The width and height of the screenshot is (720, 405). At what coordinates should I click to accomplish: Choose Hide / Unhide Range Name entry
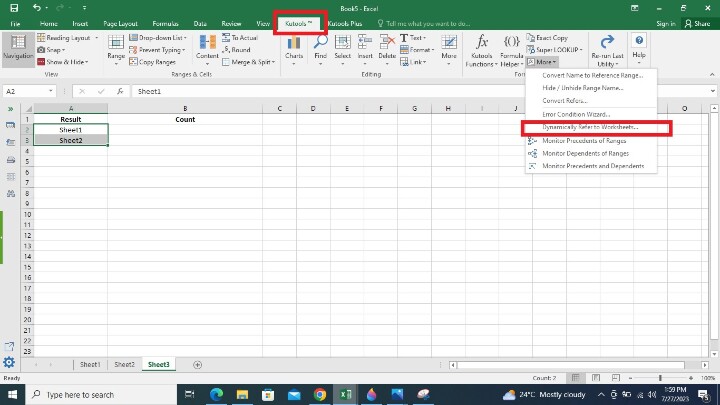point(591,88)
